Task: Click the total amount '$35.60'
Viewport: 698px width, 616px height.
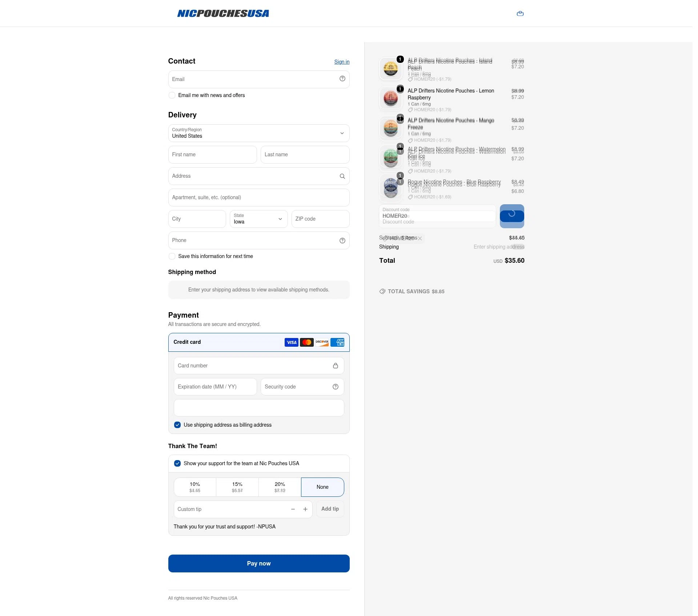Action: [514, 261]
